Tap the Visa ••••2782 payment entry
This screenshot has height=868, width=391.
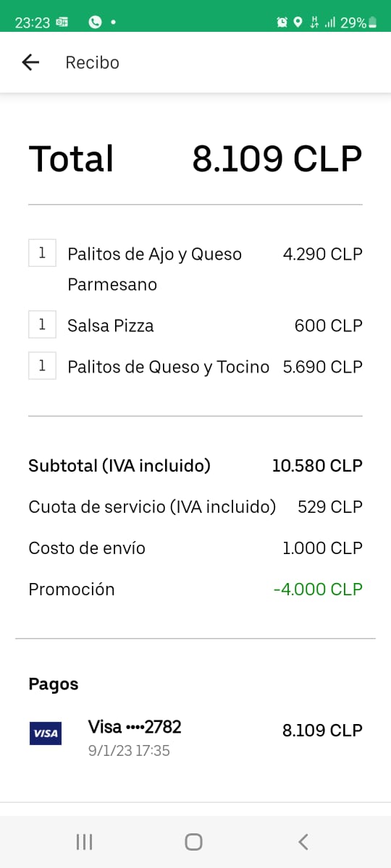click(195, 736)
